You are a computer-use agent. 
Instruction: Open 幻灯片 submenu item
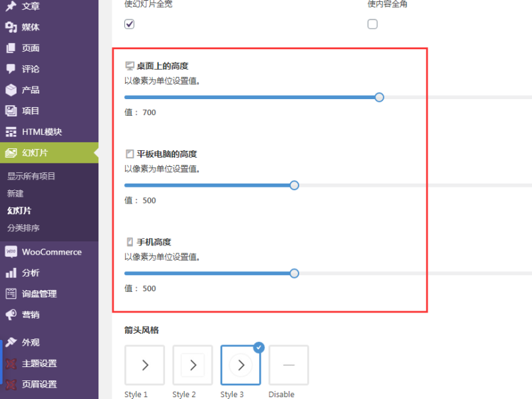point(19,211)
